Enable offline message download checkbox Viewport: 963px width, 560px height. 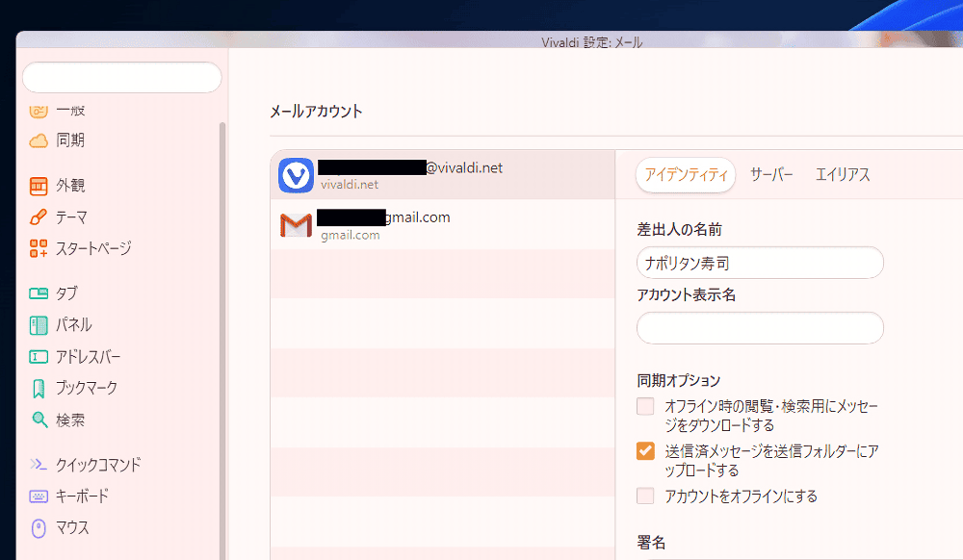[645, 406]
